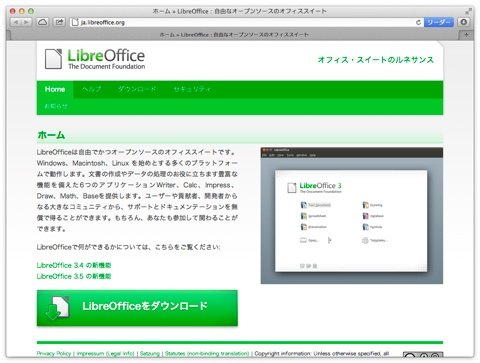Click the ホーム page heading
Image resolution: width=480 pixels, height=363 pixels.
pos(51,135)
